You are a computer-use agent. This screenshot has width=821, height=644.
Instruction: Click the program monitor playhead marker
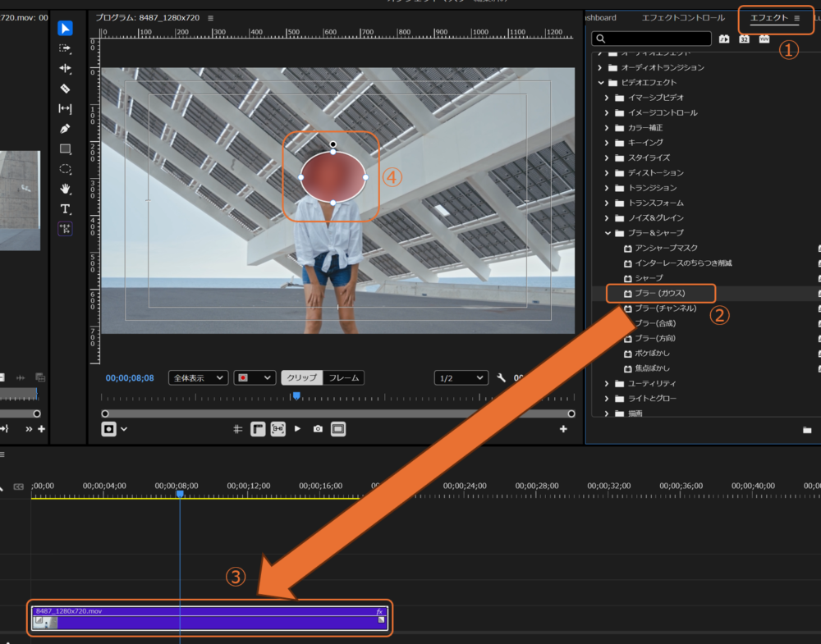(296, 396)
